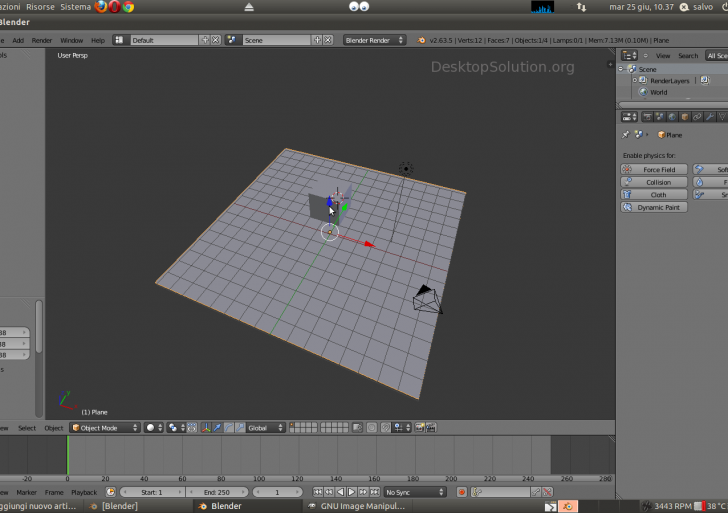728x513 pixels.
Task: Select World in the outliner
Action: [658, 92]
